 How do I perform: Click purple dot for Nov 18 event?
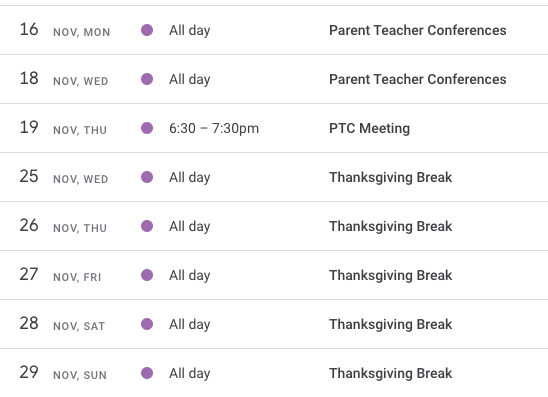click(147, 79)
